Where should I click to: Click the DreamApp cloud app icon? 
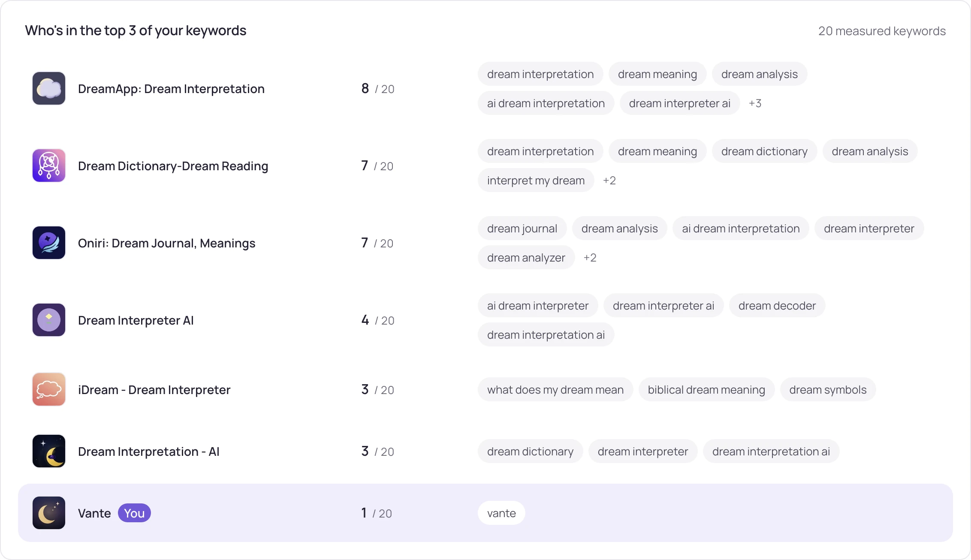49,88
